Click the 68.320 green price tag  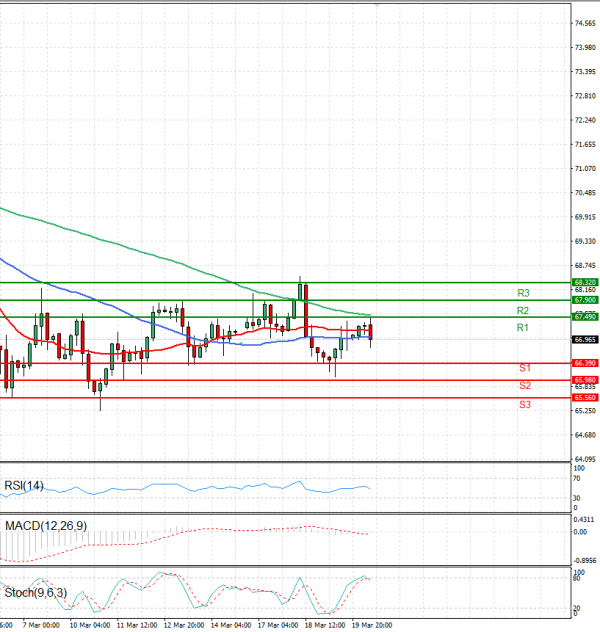pos(585,283)
